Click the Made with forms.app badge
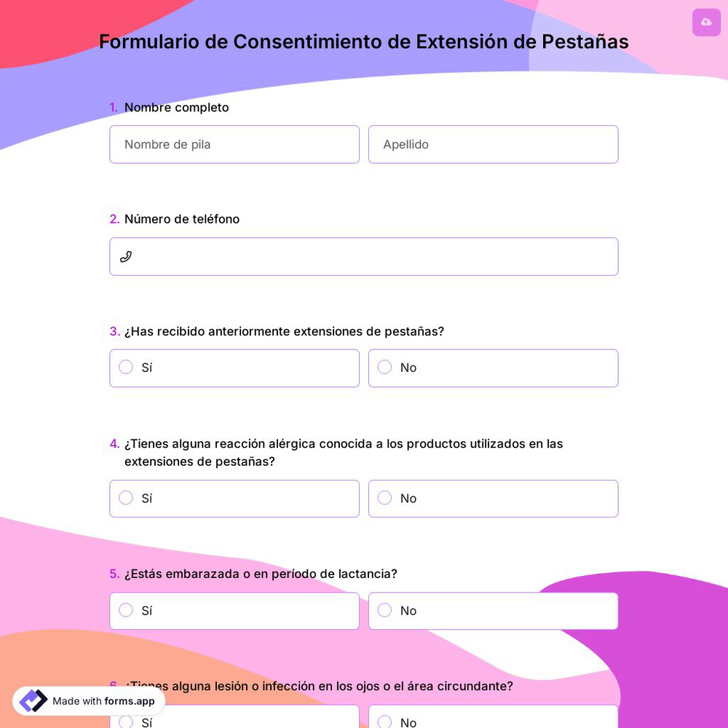The image size is (728, 728). click(87, 701)
